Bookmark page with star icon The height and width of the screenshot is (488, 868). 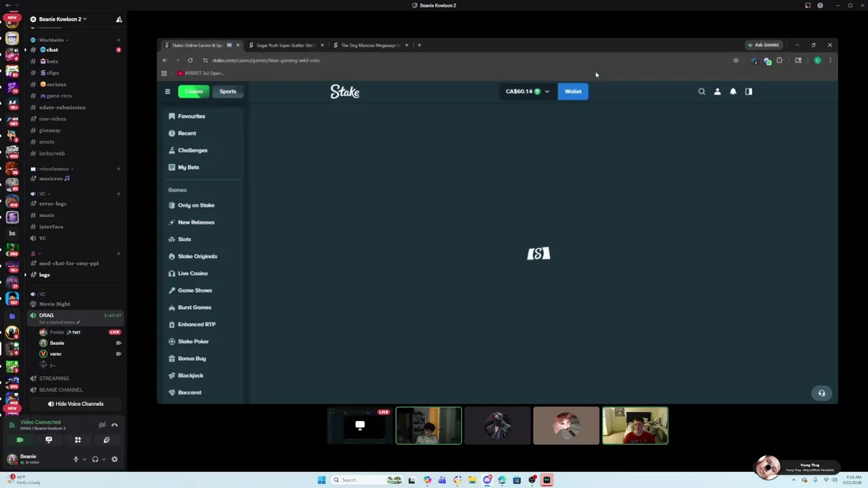click(736, 60)
